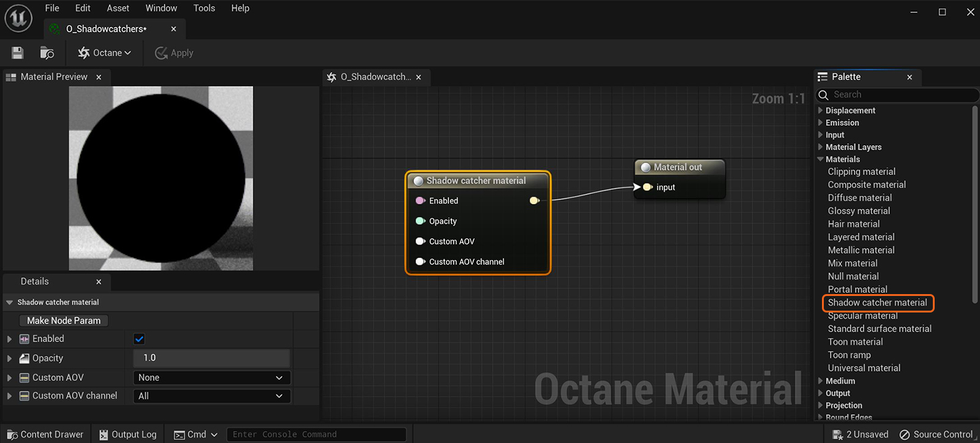Save the current asset with floppy icon
The width and height of the screenshot is (980, 443).
pyautogui.click(x=17, y=53)
